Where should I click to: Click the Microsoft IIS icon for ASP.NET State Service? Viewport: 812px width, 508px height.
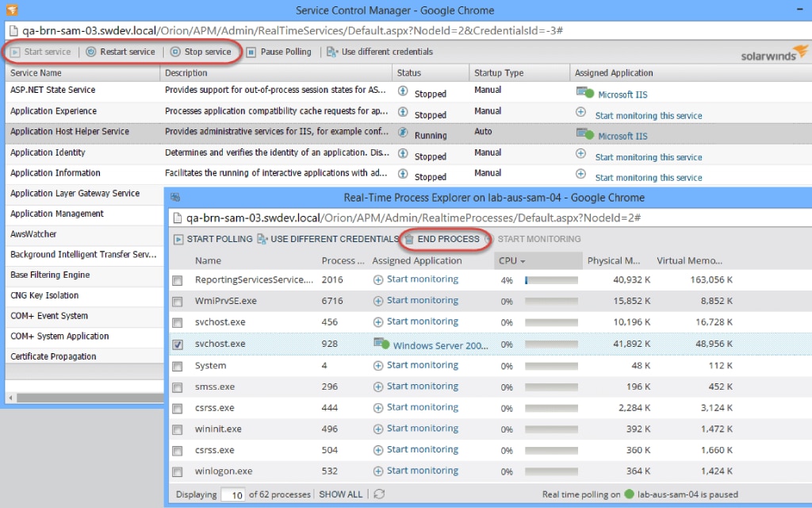tap(584, 93)
